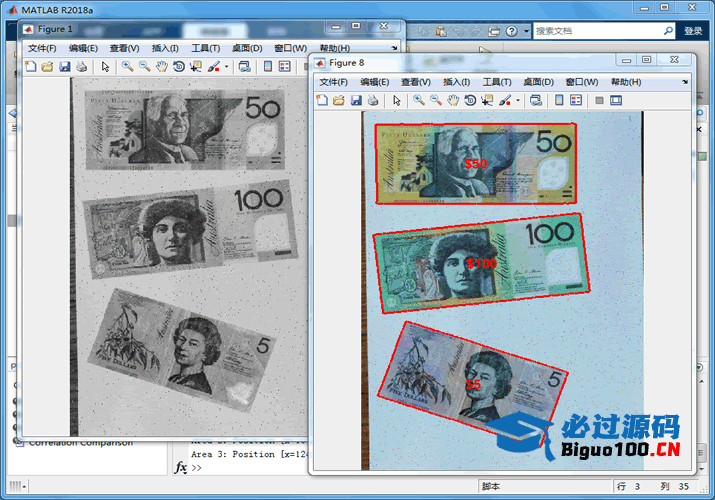Click the Save icon in Figure 8 toolbar
The image size is (715, 500).
point(356,100)
